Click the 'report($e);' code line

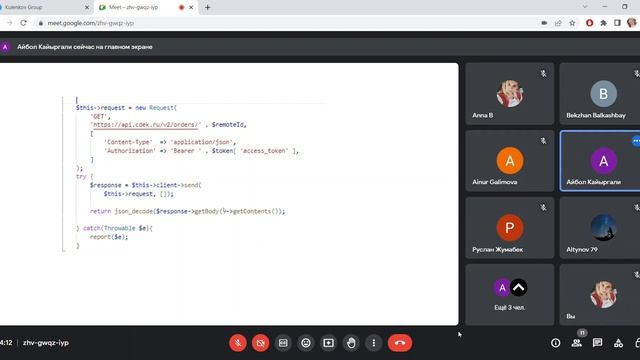(109, 237)
